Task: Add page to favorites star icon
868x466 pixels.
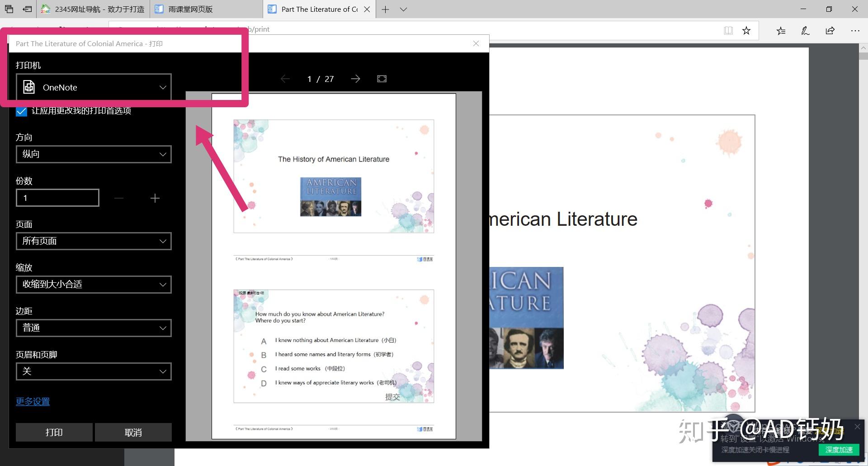Action: click(746, 30)
